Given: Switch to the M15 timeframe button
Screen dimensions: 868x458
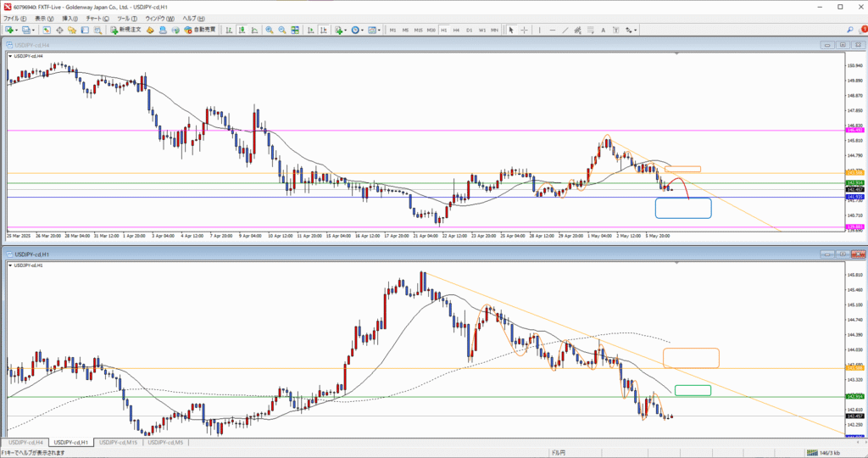Looking at the screenshot, I should [418, 30].
